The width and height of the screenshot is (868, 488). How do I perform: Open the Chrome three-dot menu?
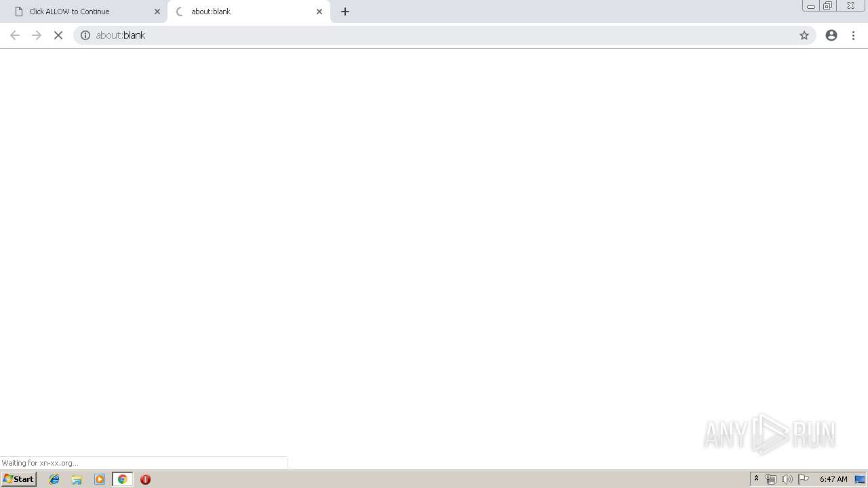(x=854, y=35)
